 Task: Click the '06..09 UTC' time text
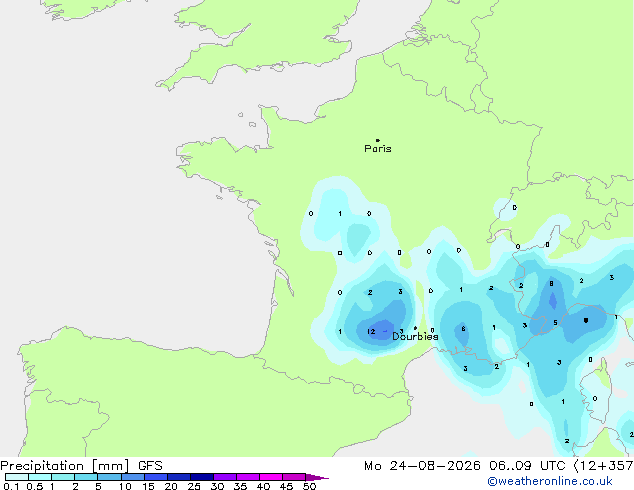click(527, 466)
